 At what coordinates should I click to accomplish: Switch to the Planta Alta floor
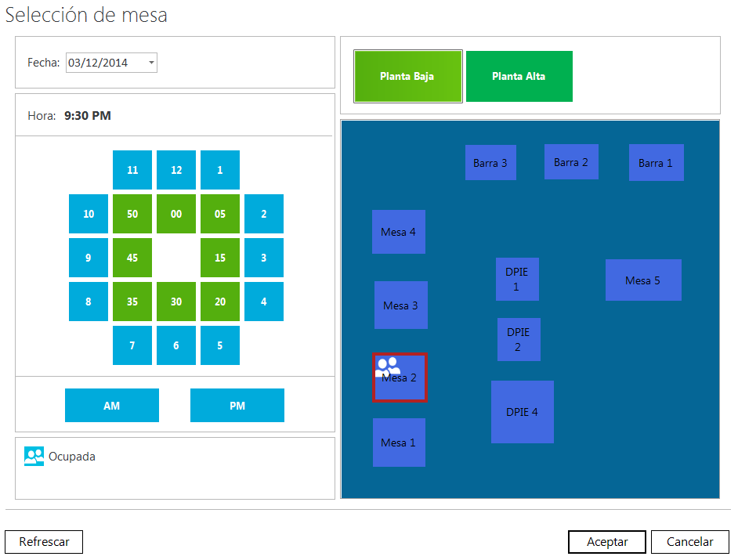point(519,77)
